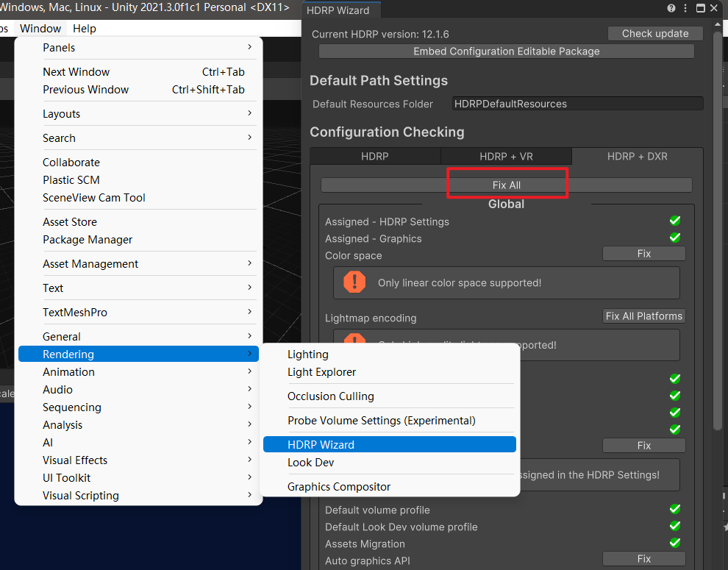Select Previous Window menu entry
728x570 pixels.
(138, 90)
